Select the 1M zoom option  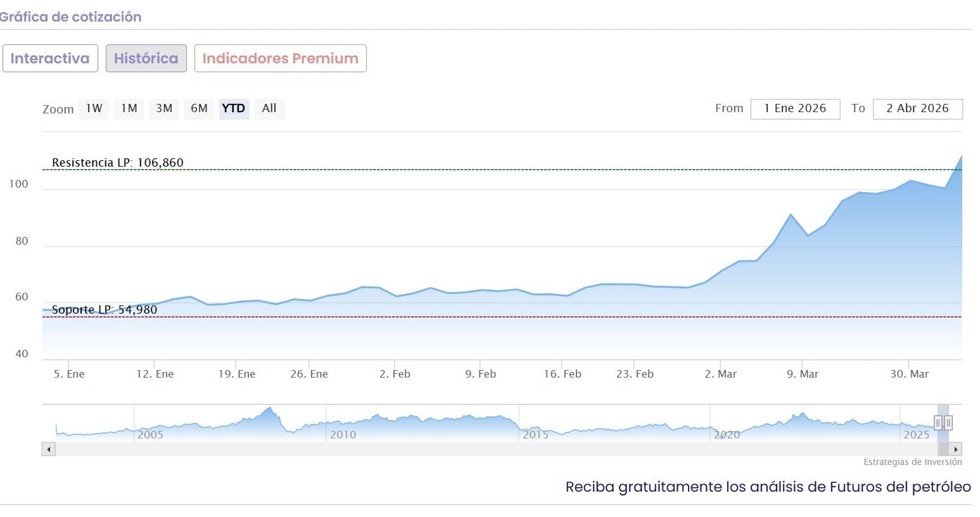129,108
